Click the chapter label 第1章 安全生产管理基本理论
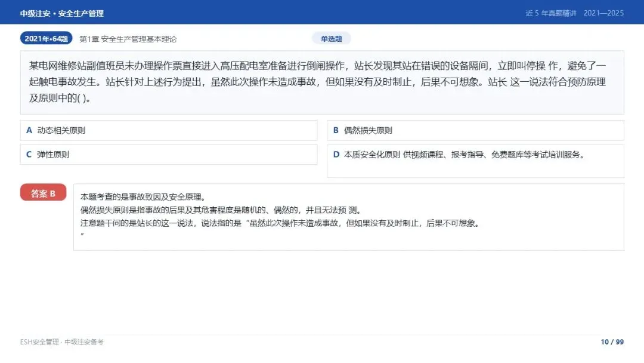This screenshot has height=363, width=644. (128, 39)
